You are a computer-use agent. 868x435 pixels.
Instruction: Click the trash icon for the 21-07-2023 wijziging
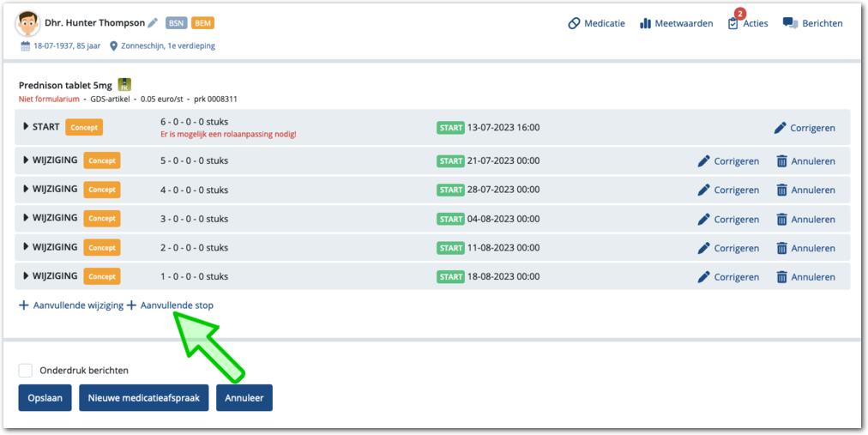(781, 161)
